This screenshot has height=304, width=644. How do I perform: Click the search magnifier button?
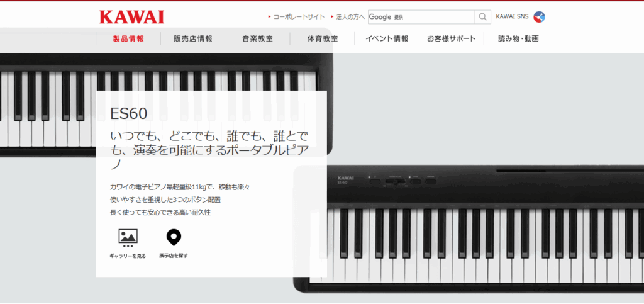[x=482, y=17]
